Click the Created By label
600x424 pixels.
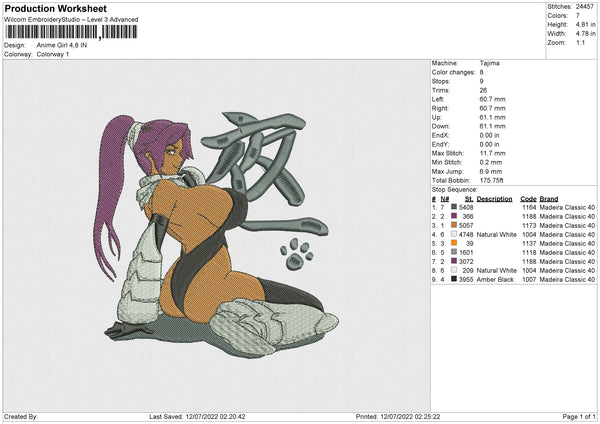coord(21,416)
